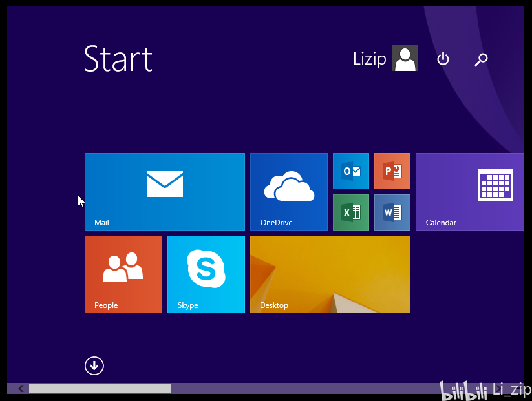The width and height of the screenshot is (532, 401).
Task: Open the OneDrive tile
Action: click(x=289, y=192)
